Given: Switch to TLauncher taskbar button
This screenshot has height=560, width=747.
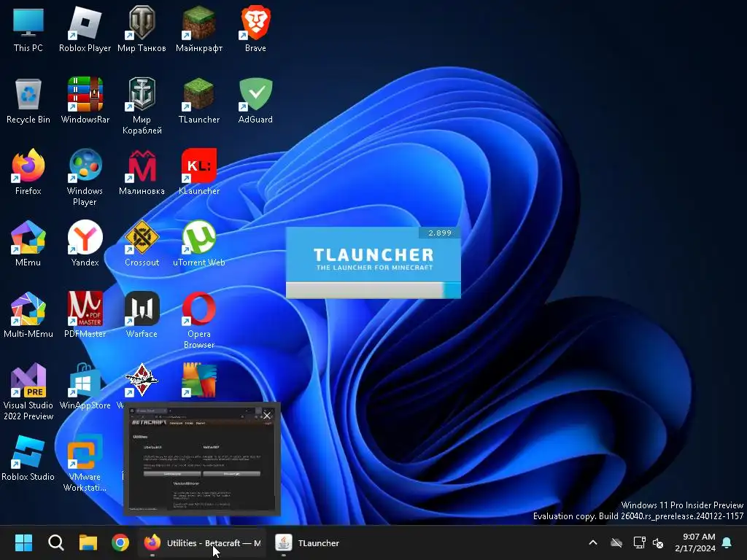Looking at the screenshot, I should point(307,542).
